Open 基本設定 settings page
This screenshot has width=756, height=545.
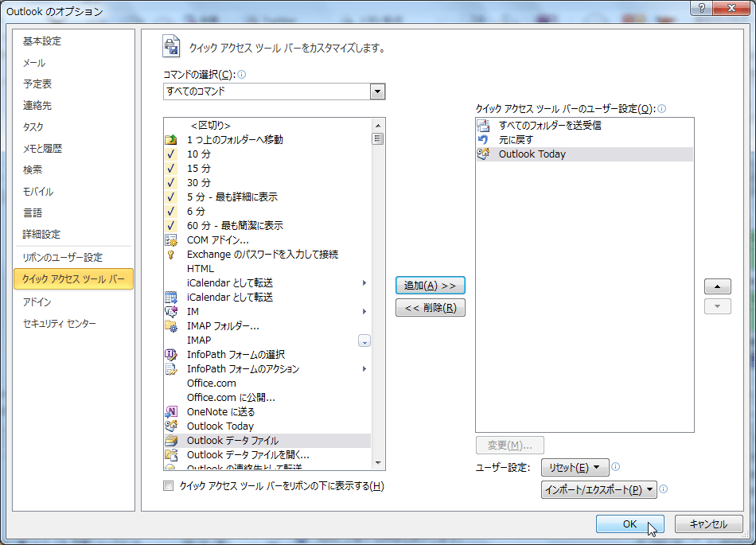click(x=42, y=41)
